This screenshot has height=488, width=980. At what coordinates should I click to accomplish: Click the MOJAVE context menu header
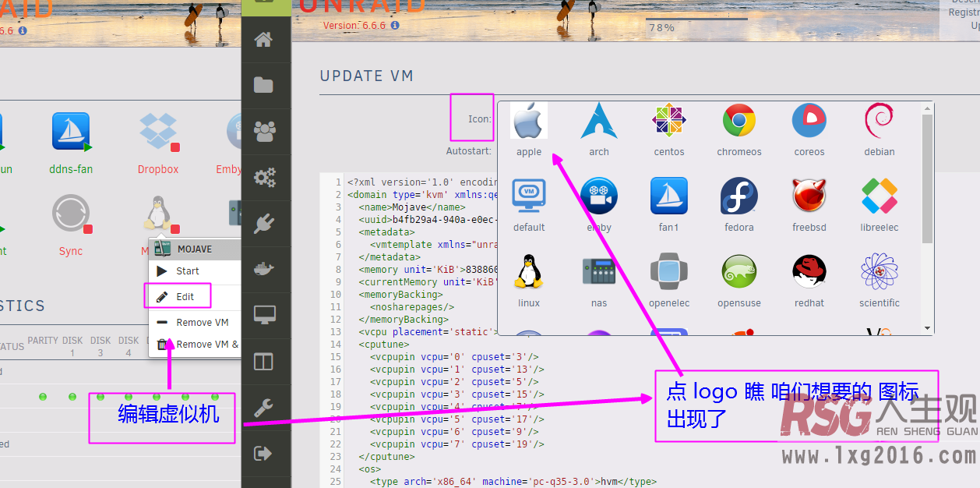pyautogui.click(x=195, y=249)
